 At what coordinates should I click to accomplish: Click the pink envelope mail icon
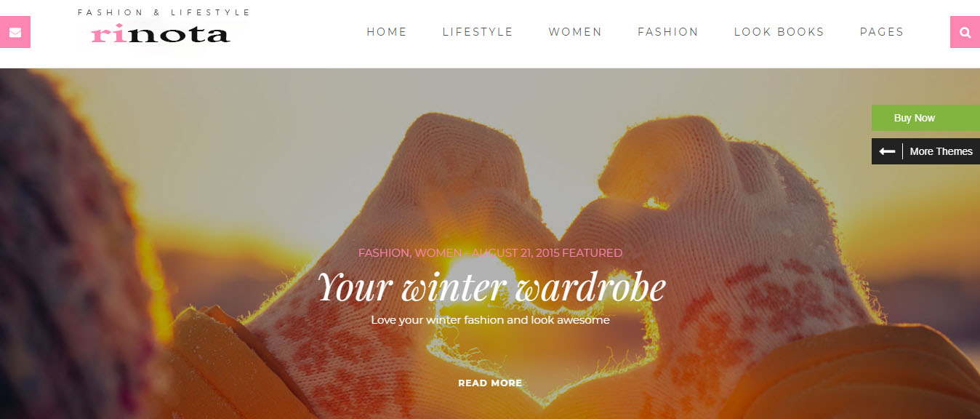15,32
